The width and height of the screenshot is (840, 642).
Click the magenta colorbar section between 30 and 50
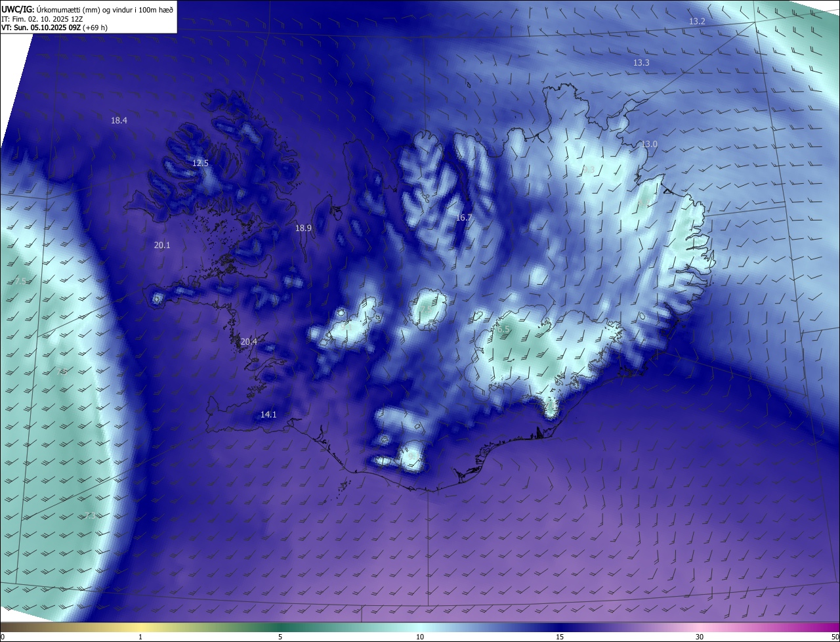click(x=770, y=627)
